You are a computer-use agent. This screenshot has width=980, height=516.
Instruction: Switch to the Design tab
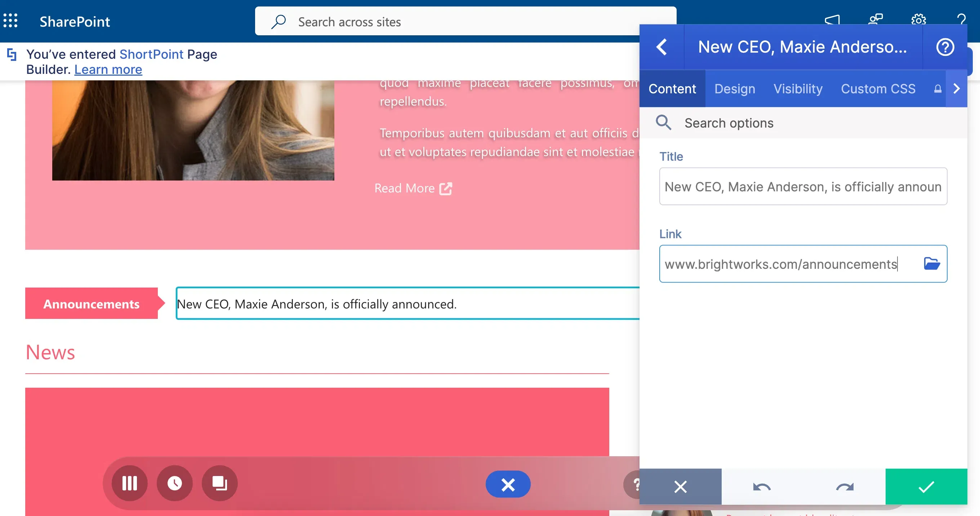point(735,89)
